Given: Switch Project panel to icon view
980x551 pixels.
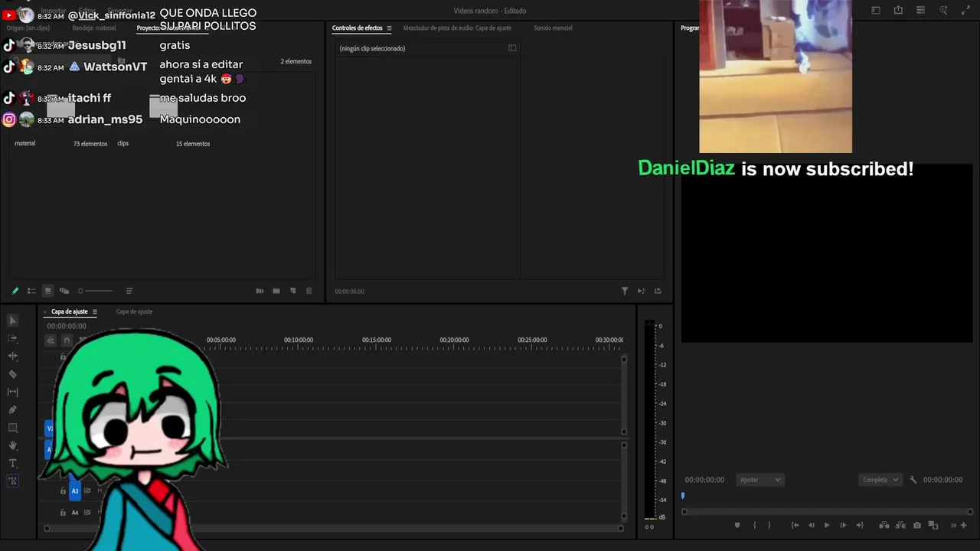Looking at the screenshot, I should coord(47,291).
